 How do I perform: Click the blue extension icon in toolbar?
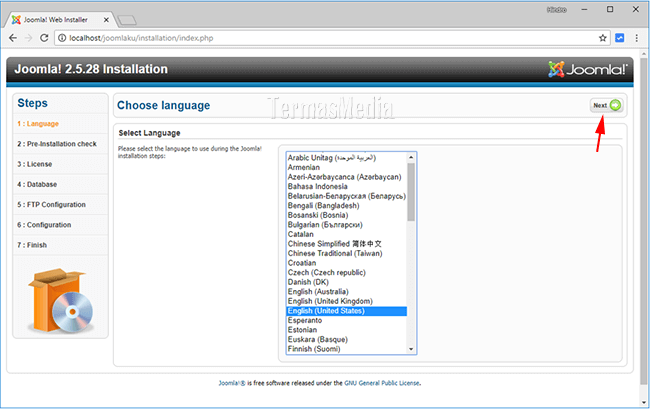pos(620,38)
